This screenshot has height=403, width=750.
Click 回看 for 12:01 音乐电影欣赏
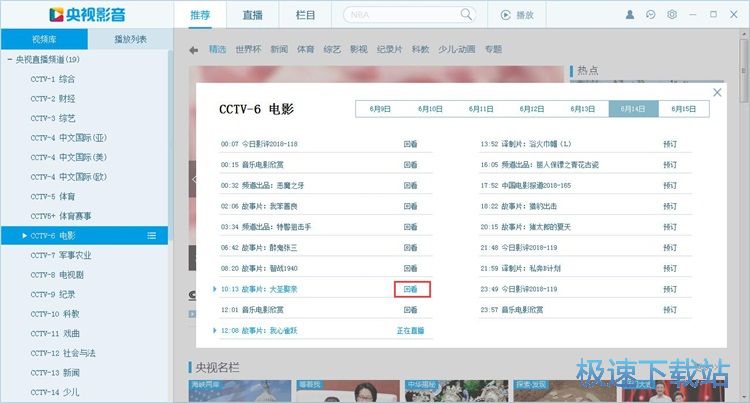click(x=410, y=310)
